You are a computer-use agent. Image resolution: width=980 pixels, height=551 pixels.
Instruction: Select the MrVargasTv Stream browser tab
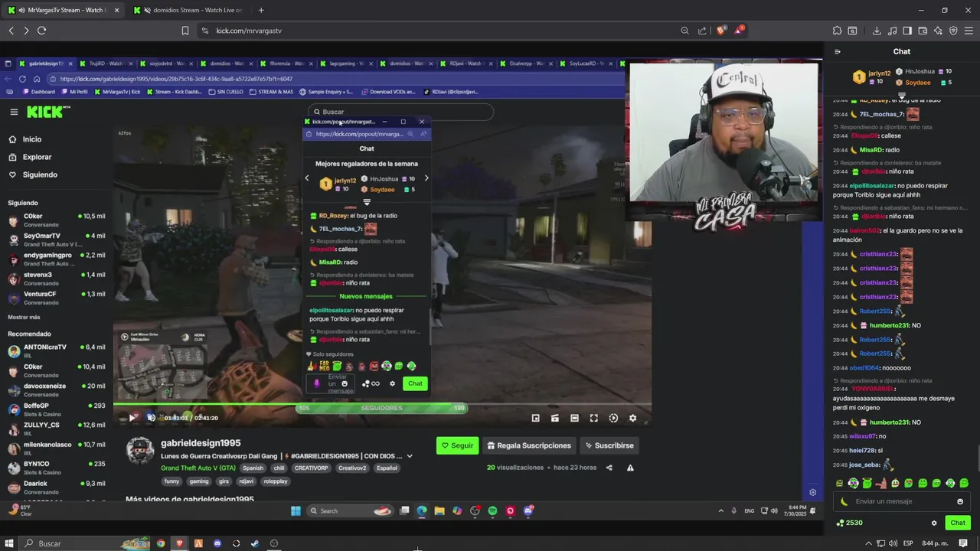[63, 10]
